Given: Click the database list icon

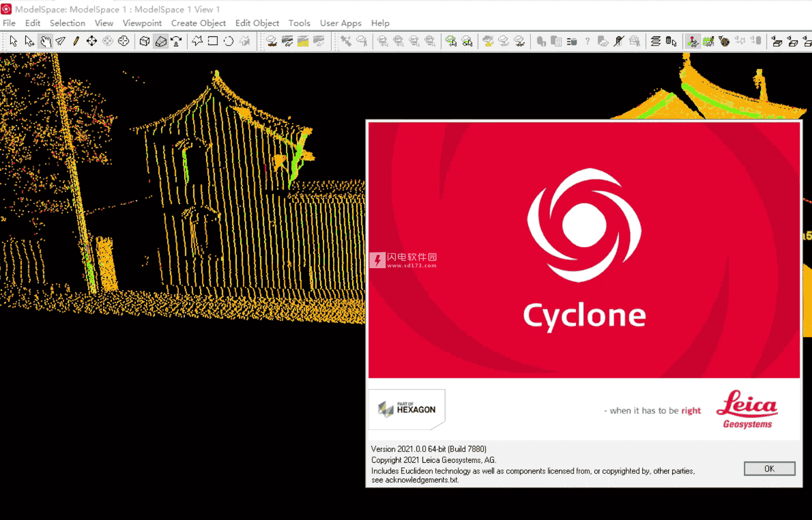Looking at the screenshot, I should [x=572, y=41].
